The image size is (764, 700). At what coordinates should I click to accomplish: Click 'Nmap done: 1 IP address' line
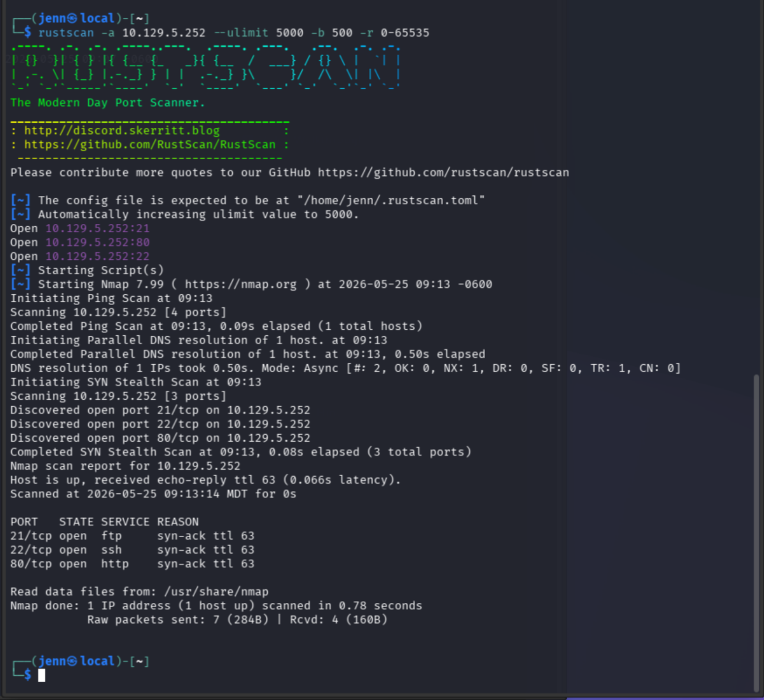coord(216,606)
